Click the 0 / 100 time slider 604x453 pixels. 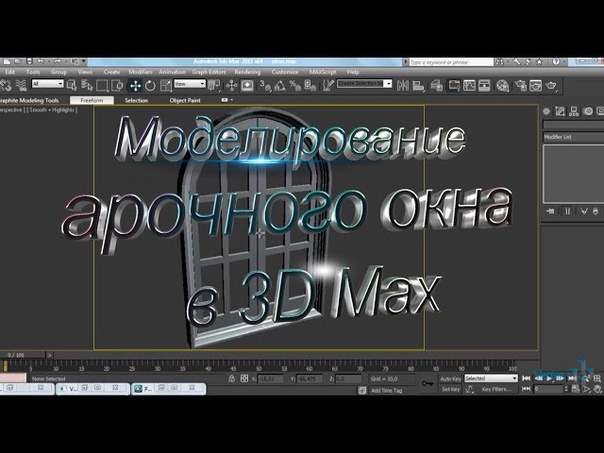coord(23,355)
